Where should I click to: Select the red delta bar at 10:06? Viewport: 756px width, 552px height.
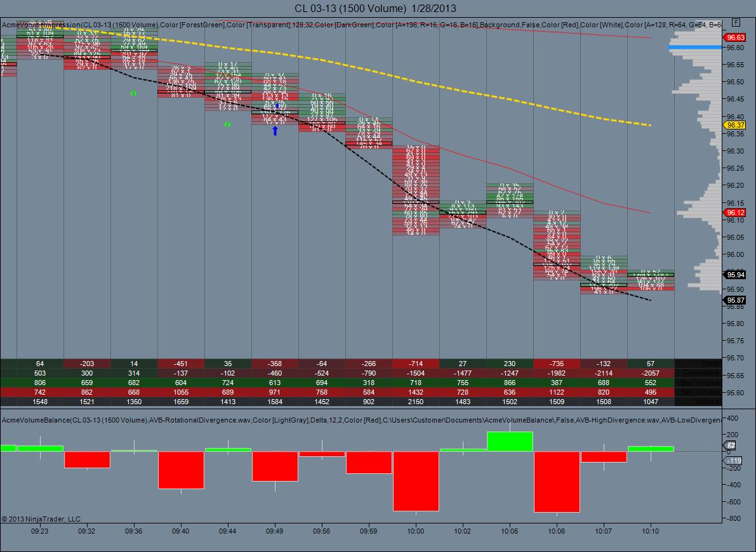(557, 482)
